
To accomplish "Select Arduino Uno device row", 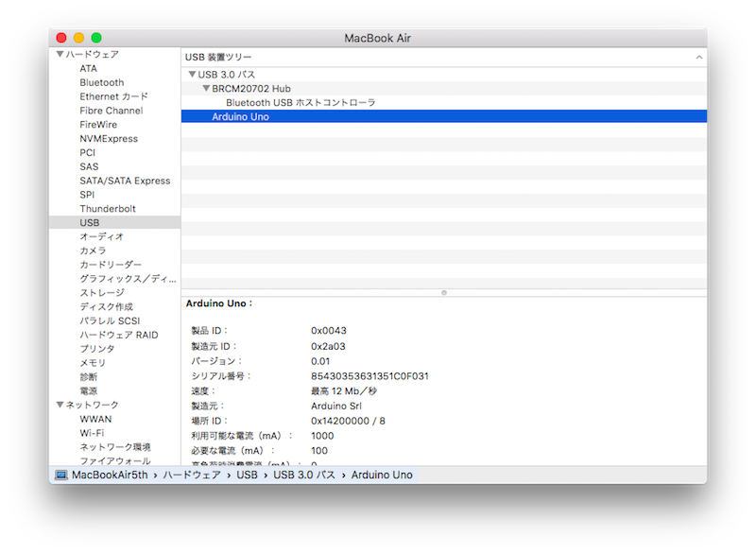I will (444, 116).
